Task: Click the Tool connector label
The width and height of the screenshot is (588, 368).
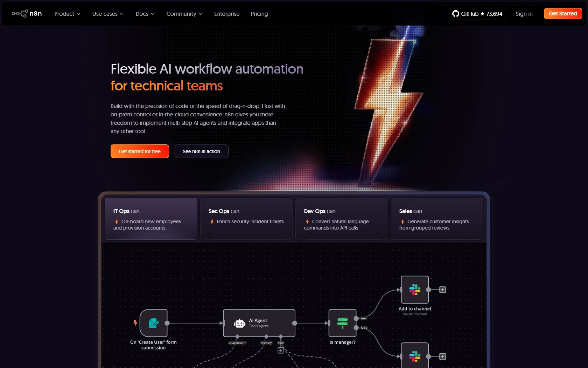Action: click(281, 343)
